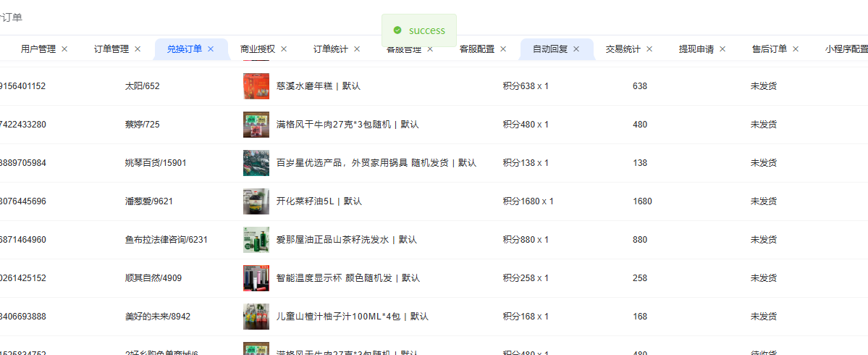Close the 售后订单 tab
Screen dimensions: 868x355
tap(796, 49)
